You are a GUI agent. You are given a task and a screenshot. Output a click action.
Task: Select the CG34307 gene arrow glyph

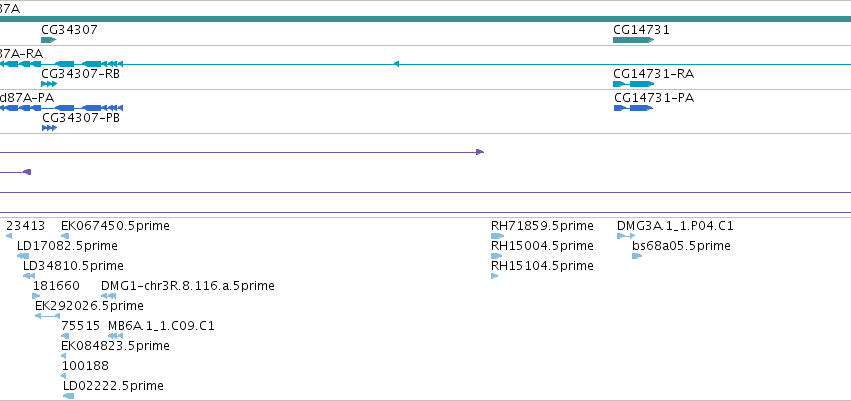click(x=48, y=40)
